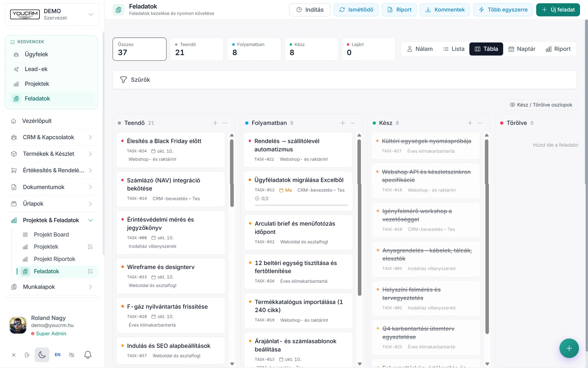Expand Munkalapok menu
The image size is (588, 368).
click(x=51, y=287)
